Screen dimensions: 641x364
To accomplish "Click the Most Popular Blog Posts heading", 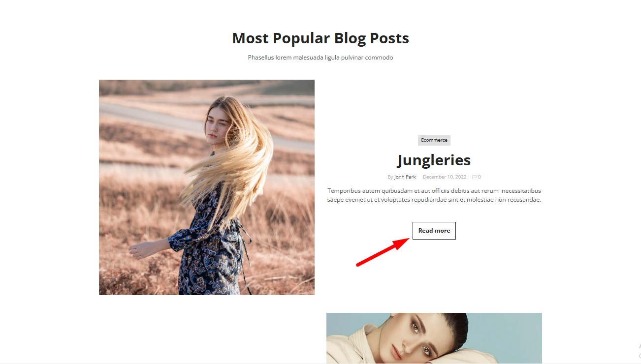I will pos(320,38).
